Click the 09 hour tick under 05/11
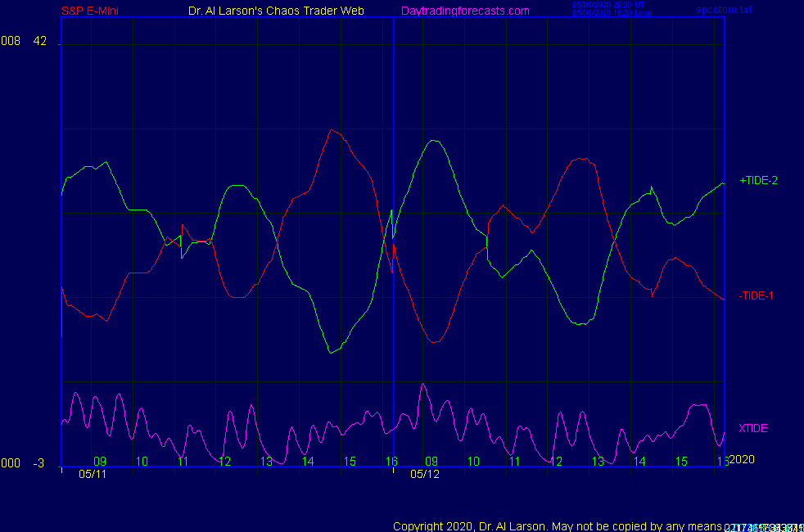Screen dimensions: 804x532 (x=100, y=462)
